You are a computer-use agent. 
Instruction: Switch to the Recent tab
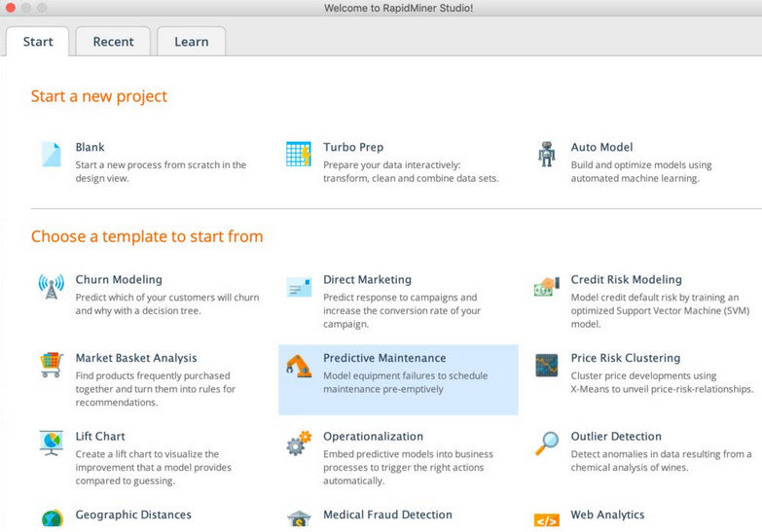click(113, 42)
